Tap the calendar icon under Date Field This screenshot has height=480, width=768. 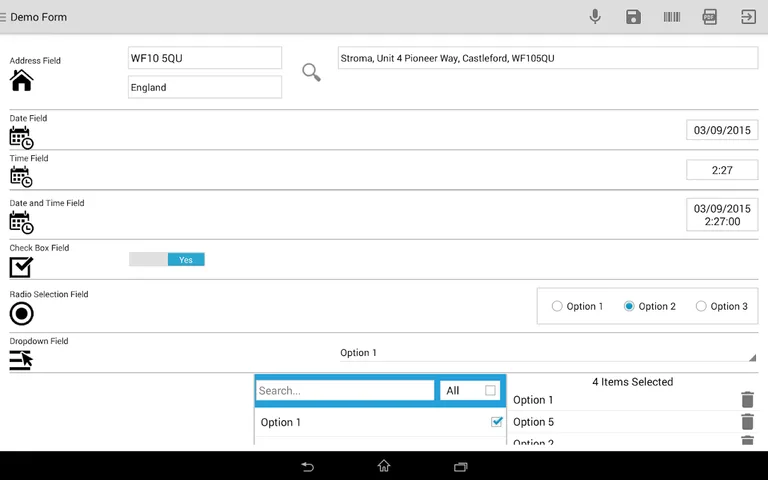coord(22,138)
